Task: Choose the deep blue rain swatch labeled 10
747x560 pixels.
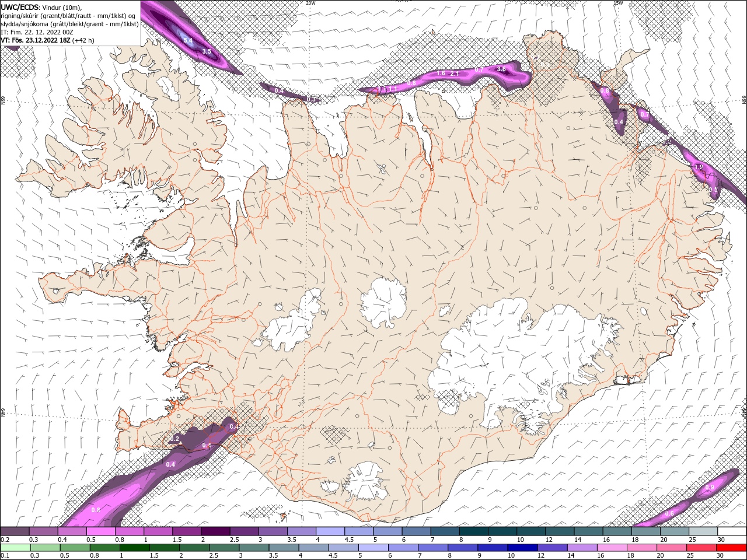Action: click(522, 548)
